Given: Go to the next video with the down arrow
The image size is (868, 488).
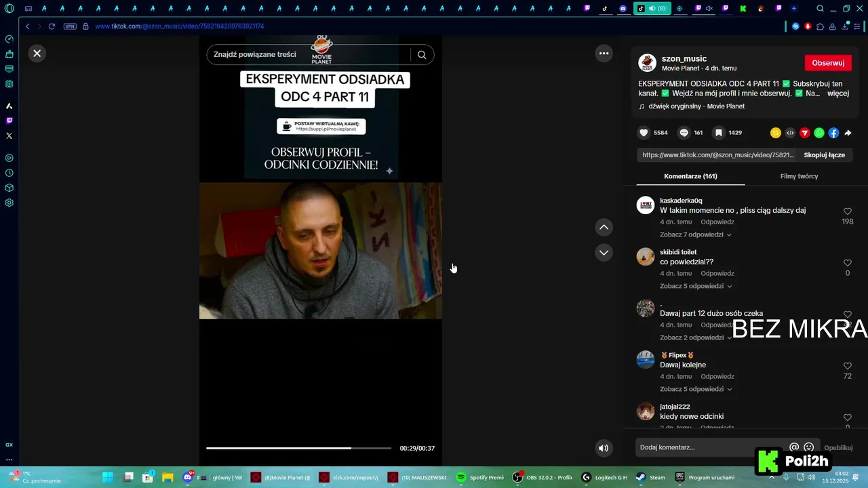Looking at the screenshot, I should point(604,253).
